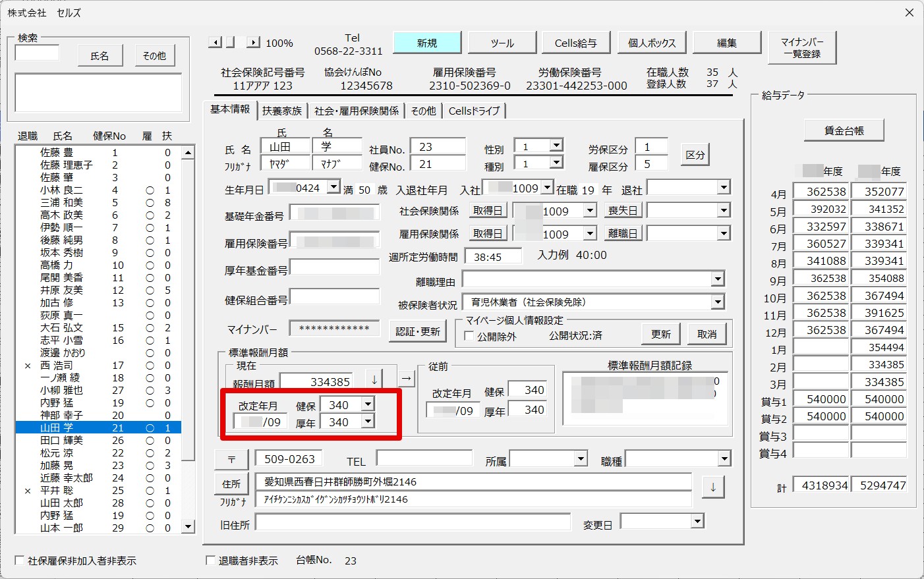Open the 性別 dropdown
Image resolution: width=924 pixels, height=579 pixels.
556,146
